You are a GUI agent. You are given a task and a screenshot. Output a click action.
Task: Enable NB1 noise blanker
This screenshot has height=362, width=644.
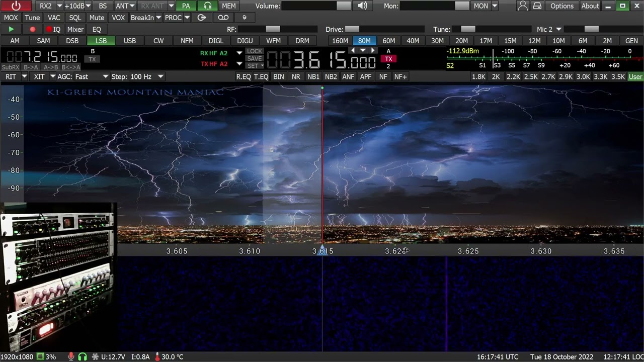click(x=313, y=76)
